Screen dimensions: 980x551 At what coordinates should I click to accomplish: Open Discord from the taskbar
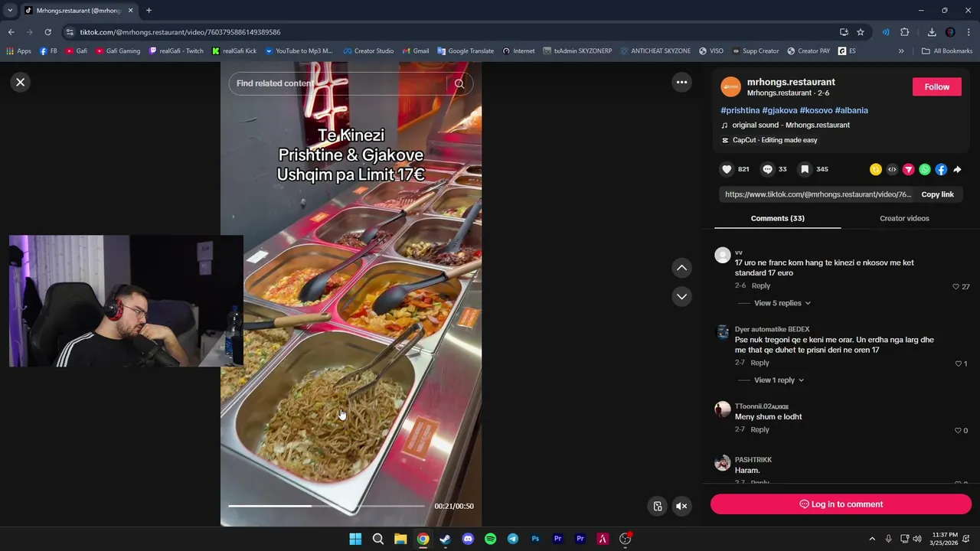pos(468,539)
